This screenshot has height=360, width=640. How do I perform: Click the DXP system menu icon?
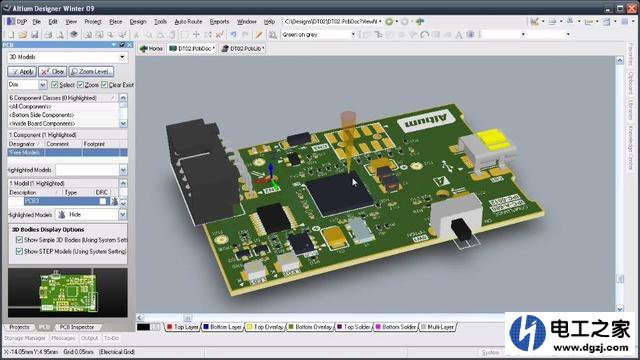click(x=17, y=22)
